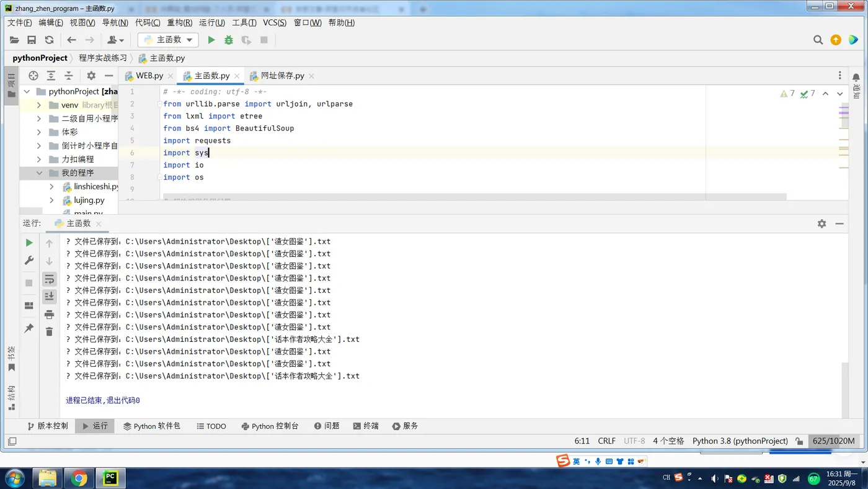The width and height of the screenshot is (868, 489).
Task: Expand the 二级自用小程序 folder
Action: [39, 119]
